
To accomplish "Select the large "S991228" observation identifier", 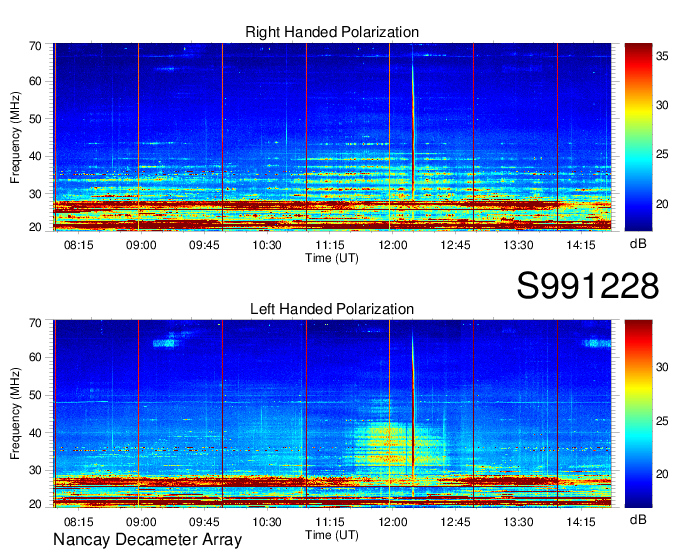I will [588, 286].
